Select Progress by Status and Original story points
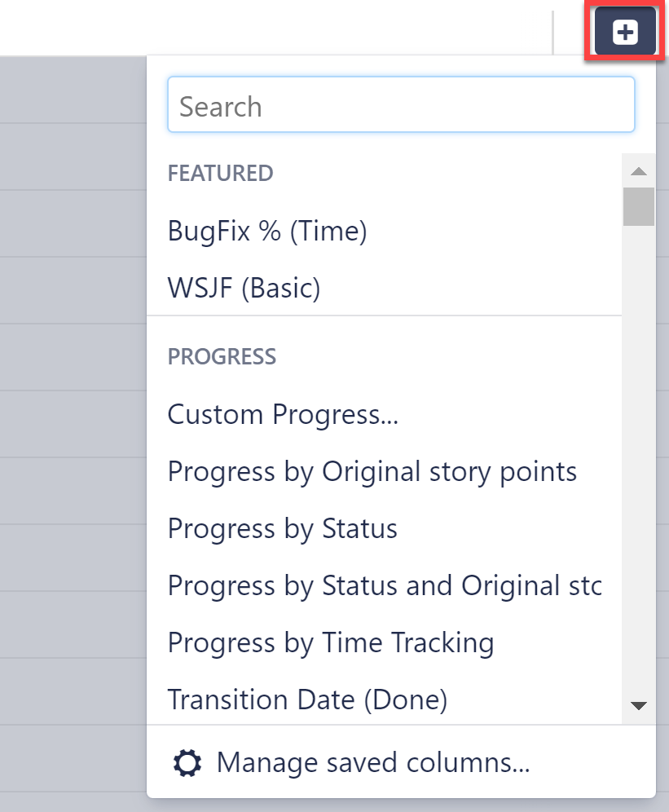 click(383, 585)
